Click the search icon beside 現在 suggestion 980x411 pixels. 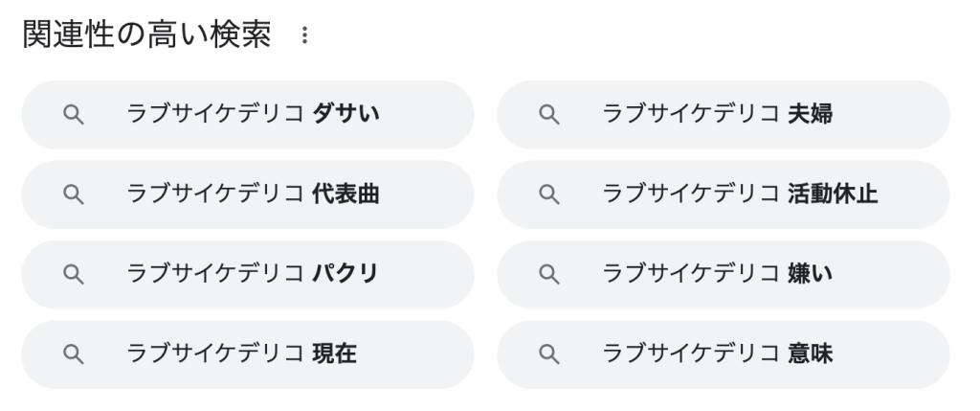(x=73, y=354)
